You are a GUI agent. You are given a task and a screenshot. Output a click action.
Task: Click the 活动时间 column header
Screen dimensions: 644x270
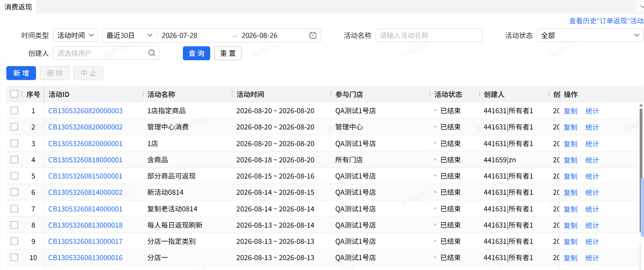(250, 94)
